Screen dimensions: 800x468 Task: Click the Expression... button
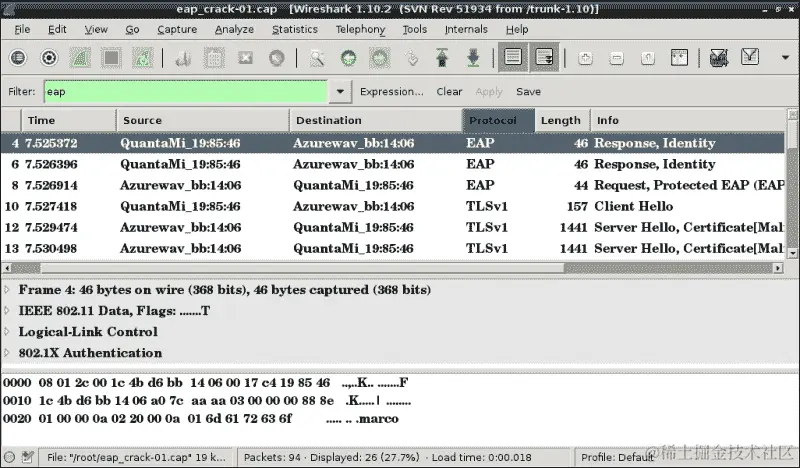[x=391, y=92]
